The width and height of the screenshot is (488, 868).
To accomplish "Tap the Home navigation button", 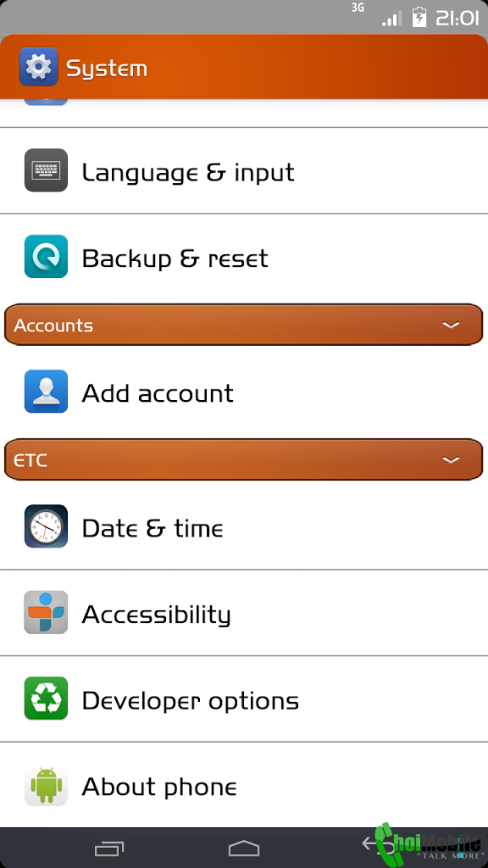I will 244,848.
